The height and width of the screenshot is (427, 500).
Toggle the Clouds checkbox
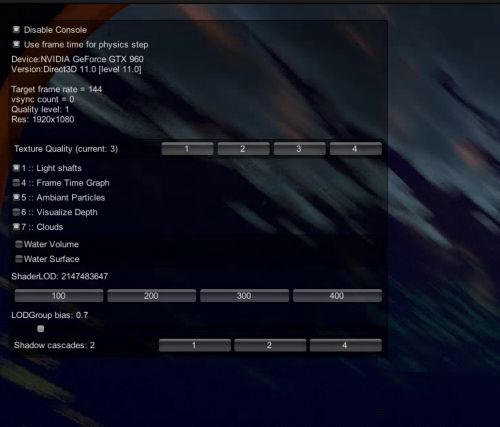[x=16, y=227]
